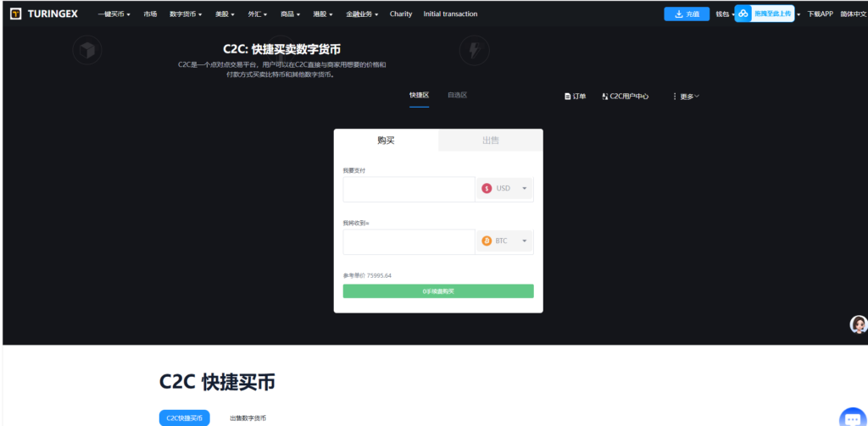Open the 下载APP link

pyautogui.click(x=820, y=14)
